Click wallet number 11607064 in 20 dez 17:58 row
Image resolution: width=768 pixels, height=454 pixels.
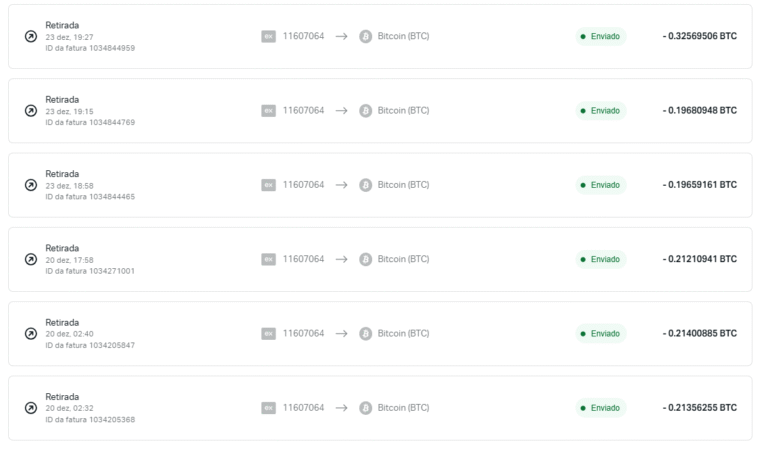point(303,259)
